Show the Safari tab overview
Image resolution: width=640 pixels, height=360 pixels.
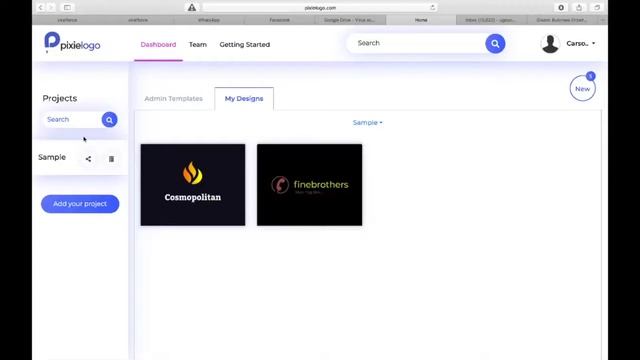[x=597, y=7]
